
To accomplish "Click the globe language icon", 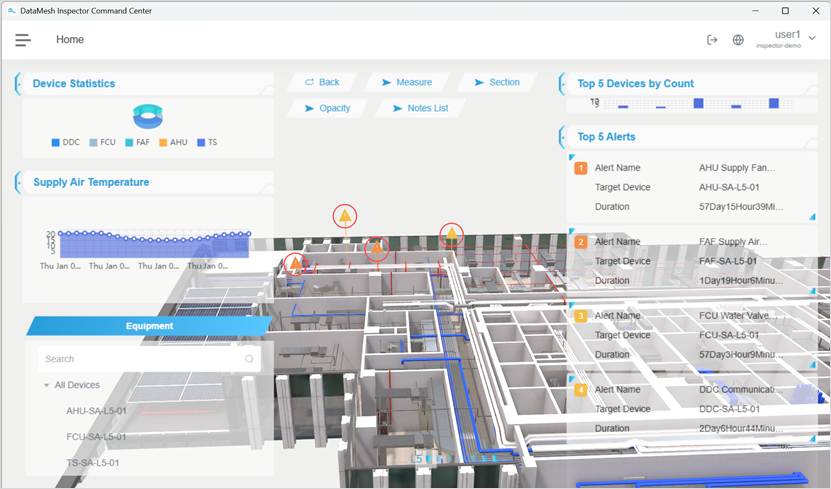I will coord(738,40).
